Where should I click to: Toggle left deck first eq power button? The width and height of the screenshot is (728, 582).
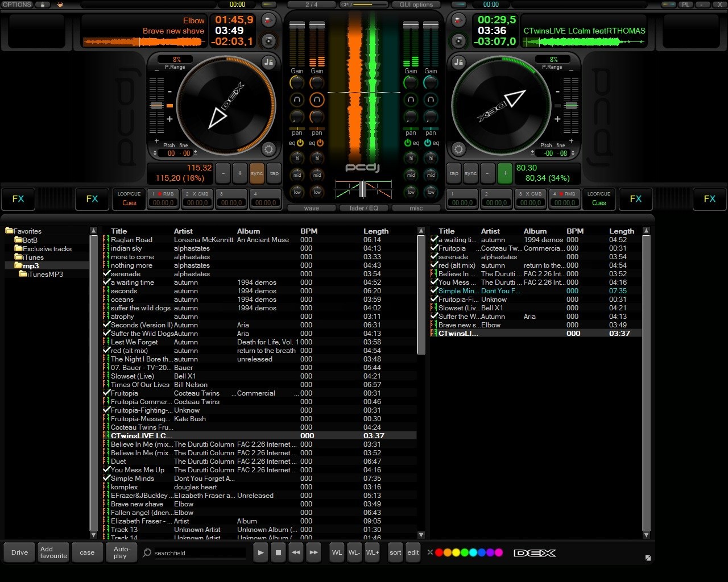click(x=300, y=143)
